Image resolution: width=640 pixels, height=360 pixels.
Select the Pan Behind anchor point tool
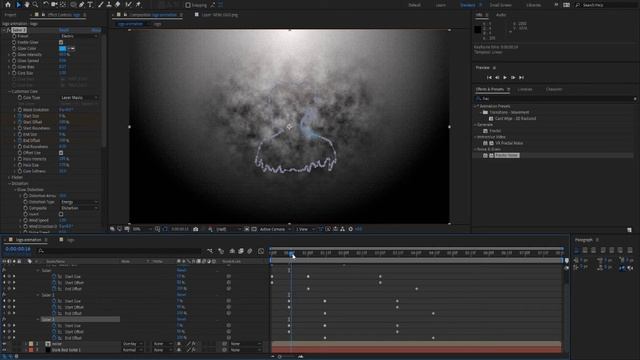[63, 4]
